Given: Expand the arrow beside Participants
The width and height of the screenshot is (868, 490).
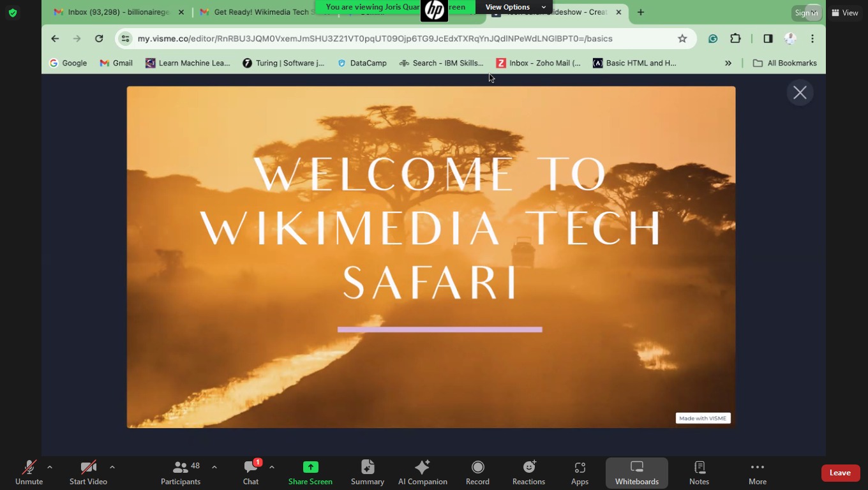Looking at the screenshot, I should [214, 467].
